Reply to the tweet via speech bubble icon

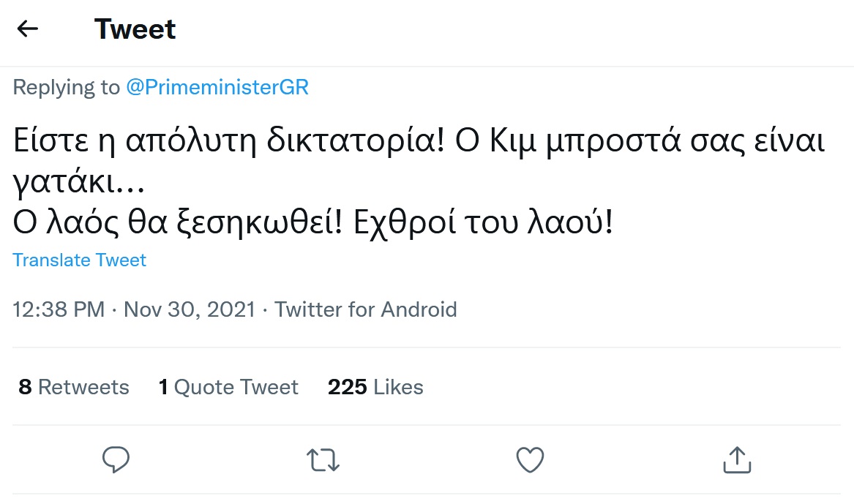116,460
